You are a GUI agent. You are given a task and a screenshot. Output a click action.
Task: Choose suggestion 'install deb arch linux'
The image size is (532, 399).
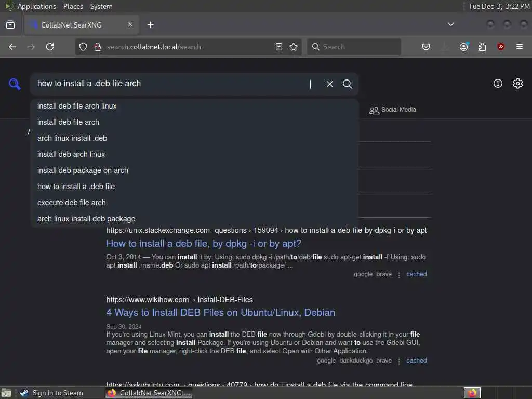point(194,154)
